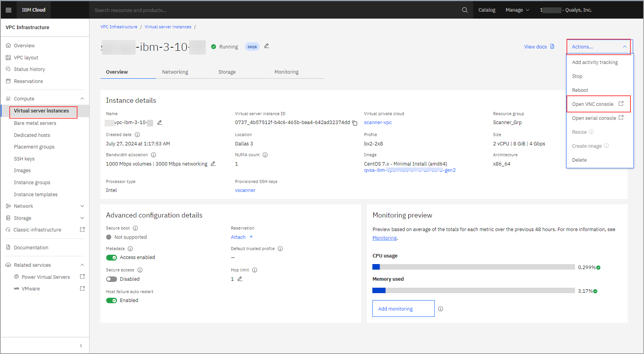
Task: Select Open VNC console from Actions menu
Action: (x=593, y=104)
